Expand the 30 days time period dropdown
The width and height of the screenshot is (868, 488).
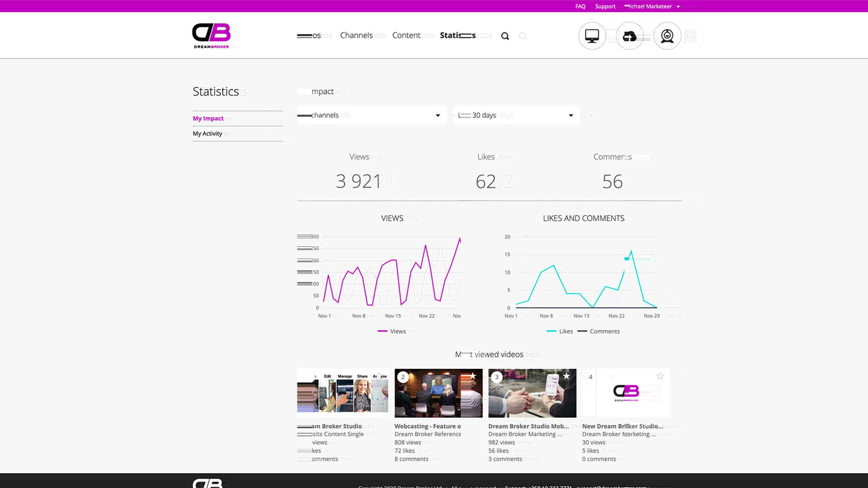pos(570,115)
